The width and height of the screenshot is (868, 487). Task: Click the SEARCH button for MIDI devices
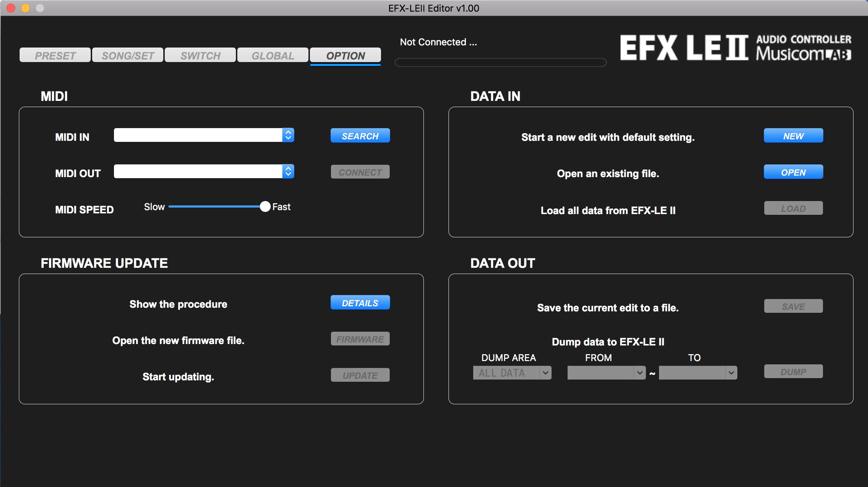pyautogui.click(x=360, y=136)
